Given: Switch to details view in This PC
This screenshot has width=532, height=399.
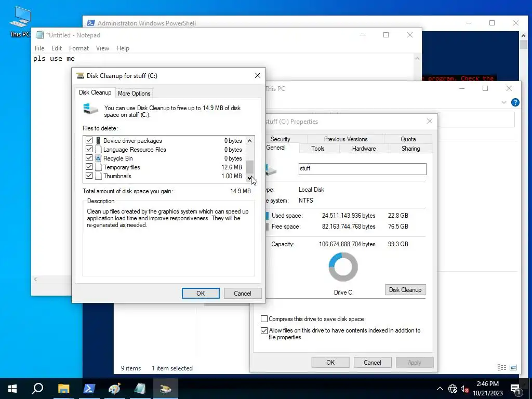Looking at the screenshot, I should [502, 367].
